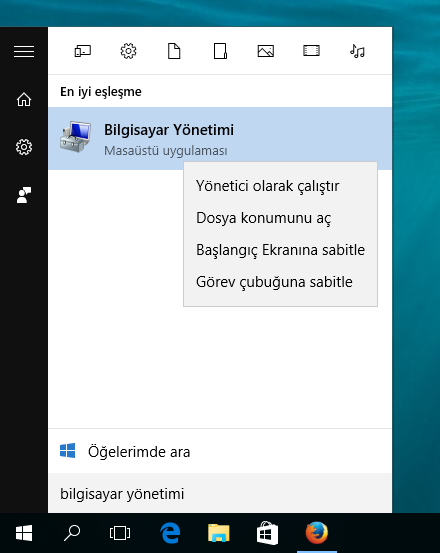Open the feedback icon in sidebar
This screenshot has height=553, width=440.
pyautogui.click(x=24, y=195)
